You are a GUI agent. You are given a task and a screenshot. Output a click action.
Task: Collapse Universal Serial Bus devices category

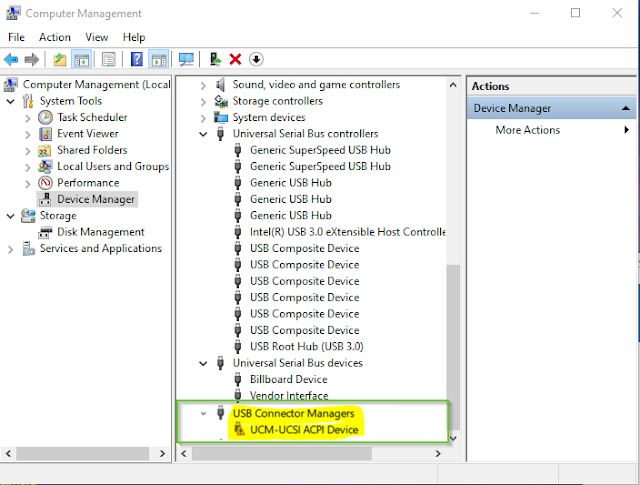point(203,363)
